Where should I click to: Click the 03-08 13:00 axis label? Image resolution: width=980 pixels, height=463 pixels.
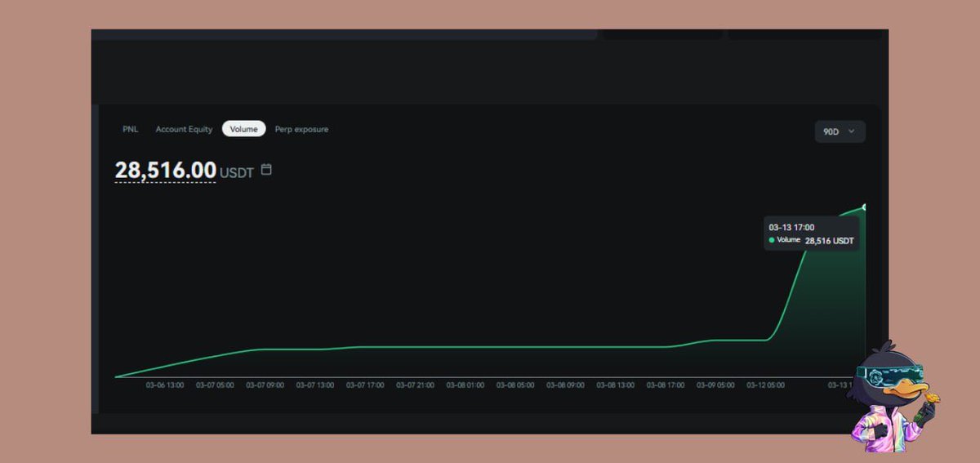pyautogui.click(x=616, y=385)
